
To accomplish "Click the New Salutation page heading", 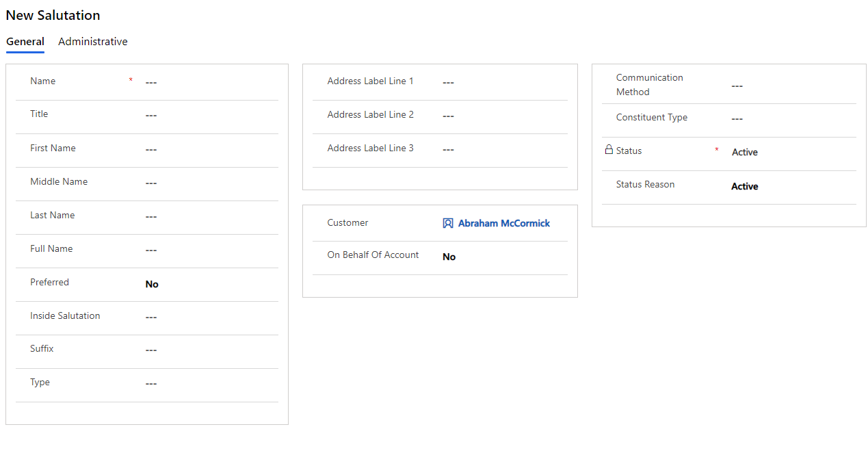I will 53,15.
